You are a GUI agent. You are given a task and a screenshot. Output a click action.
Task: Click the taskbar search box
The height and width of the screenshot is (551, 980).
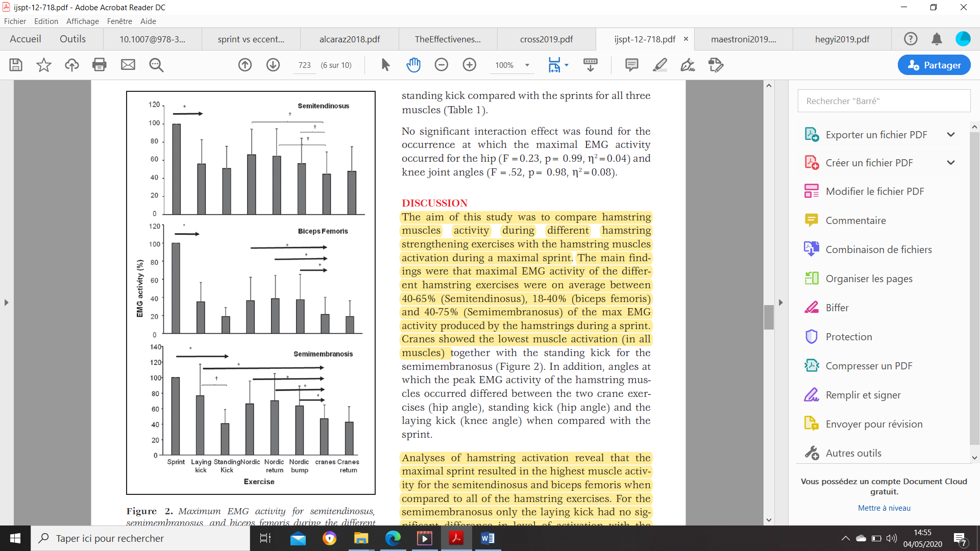point(140,538)
